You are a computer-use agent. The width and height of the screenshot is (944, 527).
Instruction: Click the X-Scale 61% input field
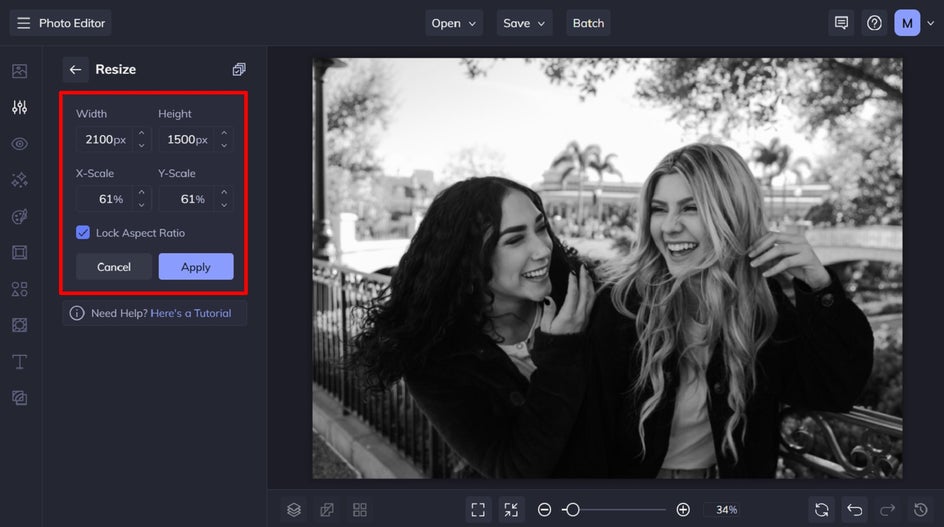click(x=106, y=199)
